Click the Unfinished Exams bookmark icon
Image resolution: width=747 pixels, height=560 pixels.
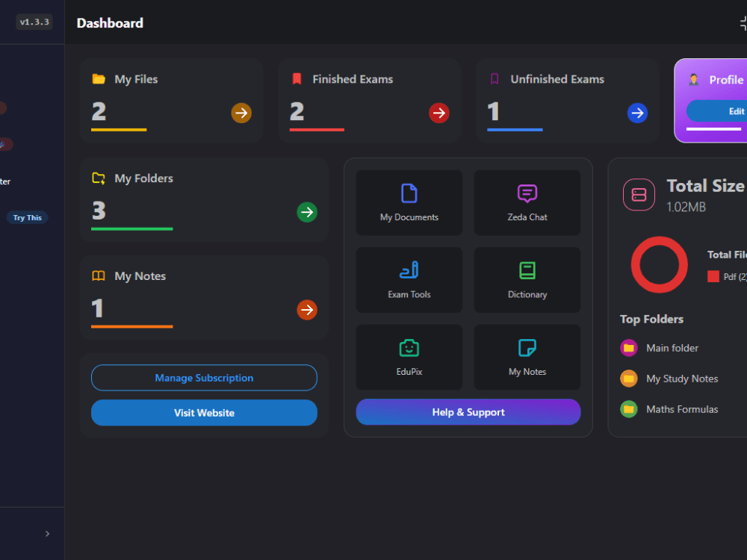pos(495,79)
